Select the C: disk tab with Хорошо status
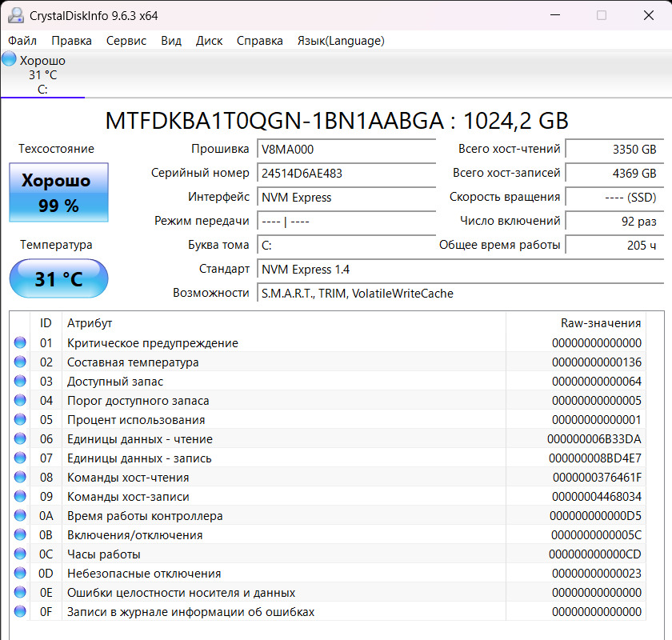The height and width of the screenshot is (640, 672). click(x=43, y=74)
